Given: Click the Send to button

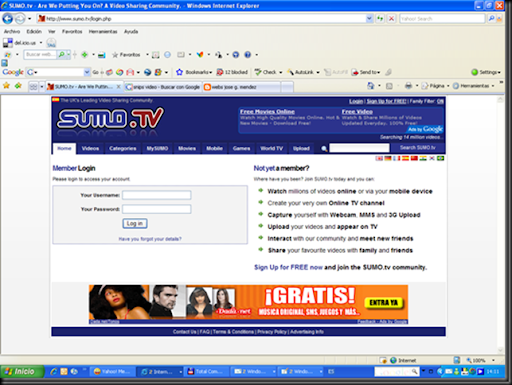Looking at the screenshot, I should (366, 72).
